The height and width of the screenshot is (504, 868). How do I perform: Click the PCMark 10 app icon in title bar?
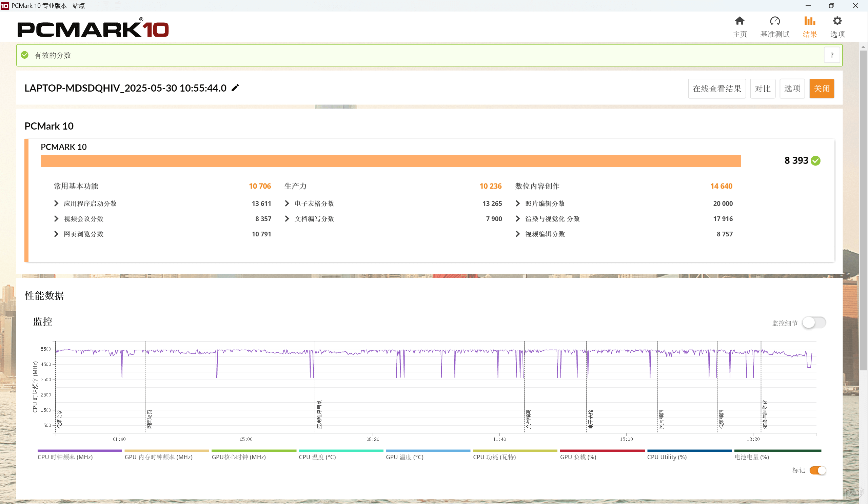tap(5, 5)
